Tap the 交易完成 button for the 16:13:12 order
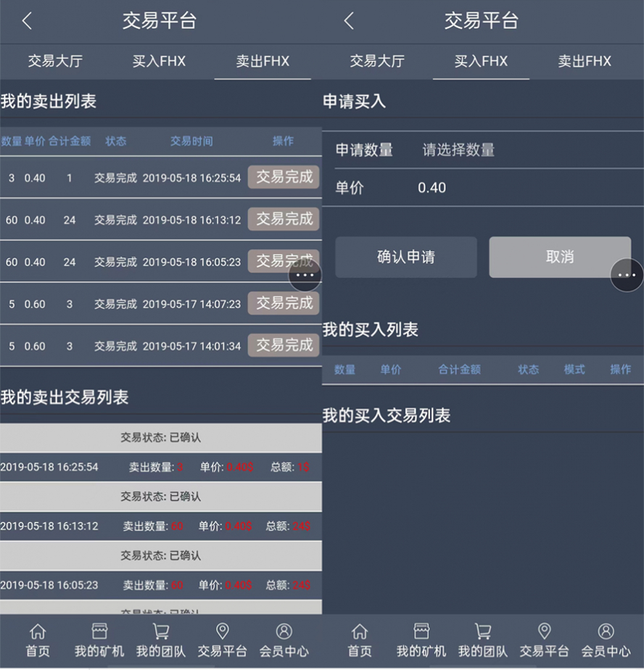The image size is (644, 670). (x=284, y=219)
